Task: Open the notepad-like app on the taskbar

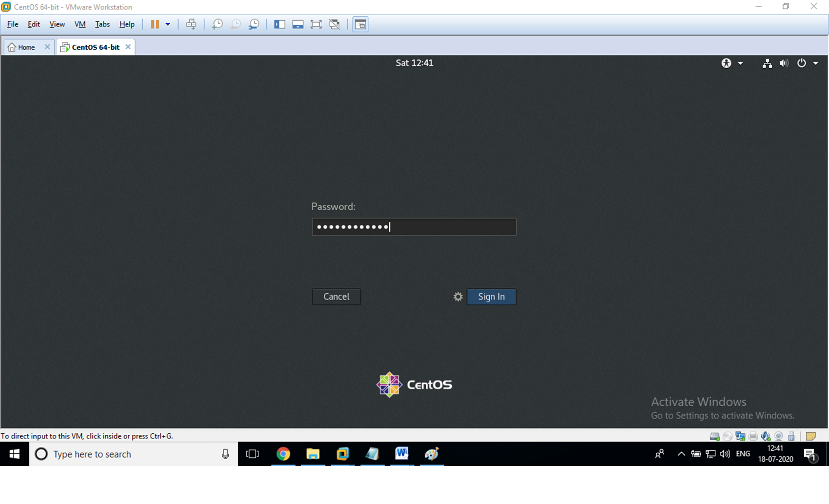Action: coord(372,454)
